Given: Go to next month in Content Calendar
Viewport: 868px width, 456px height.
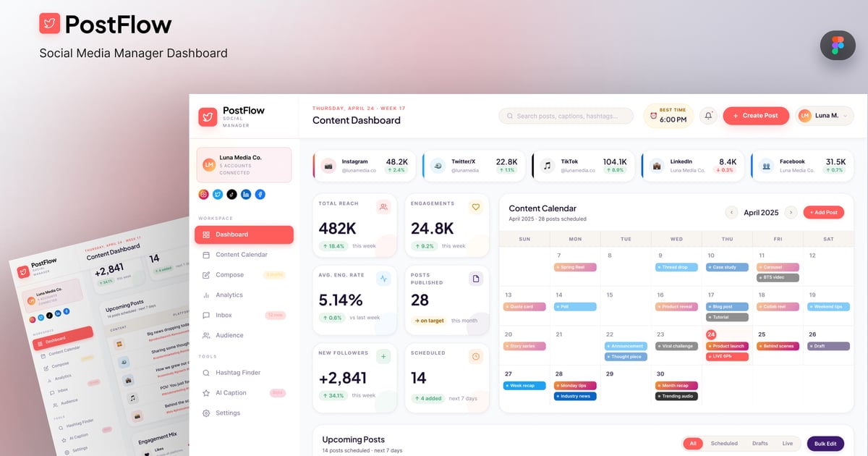Looking at the screenshot, I should click(791, 212).
